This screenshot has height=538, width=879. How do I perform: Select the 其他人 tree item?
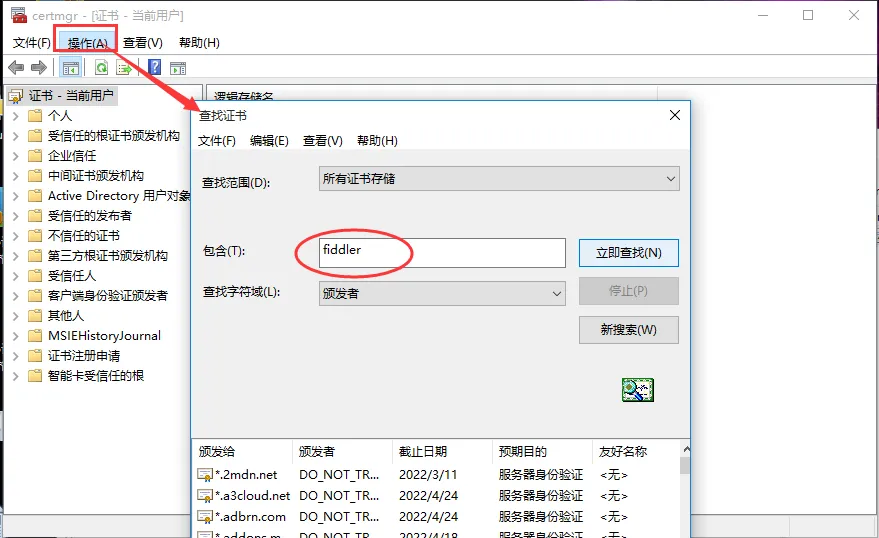[x=66, y=316]
